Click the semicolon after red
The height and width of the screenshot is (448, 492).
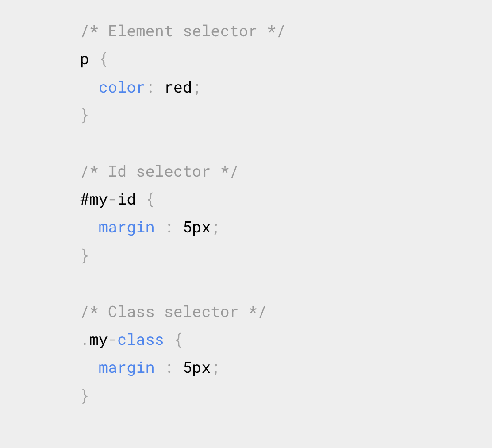click(x=197, y=89)
